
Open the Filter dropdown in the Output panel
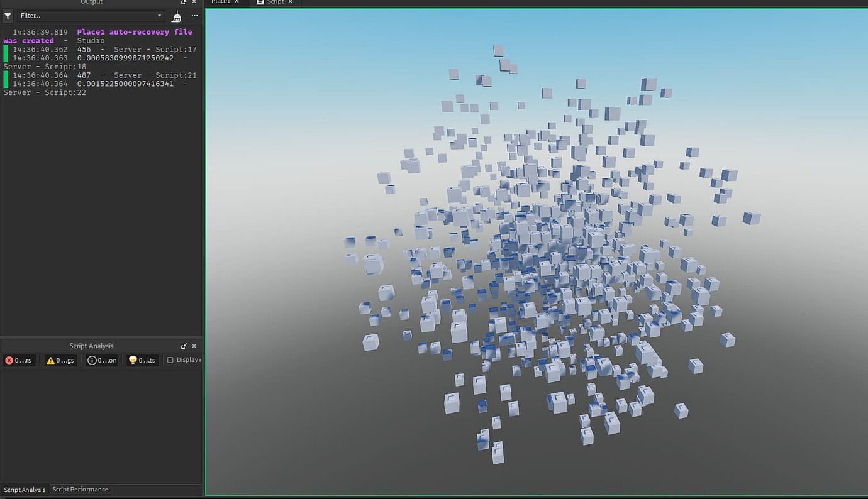159,16
